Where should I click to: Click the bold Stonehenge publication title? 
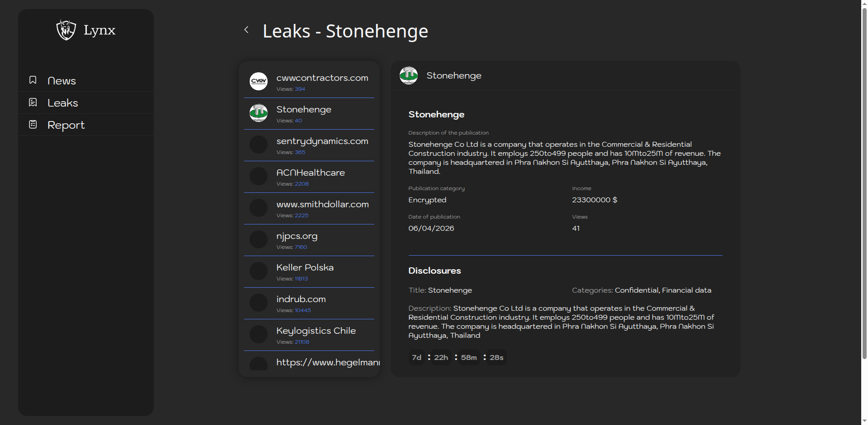point(436,114)
